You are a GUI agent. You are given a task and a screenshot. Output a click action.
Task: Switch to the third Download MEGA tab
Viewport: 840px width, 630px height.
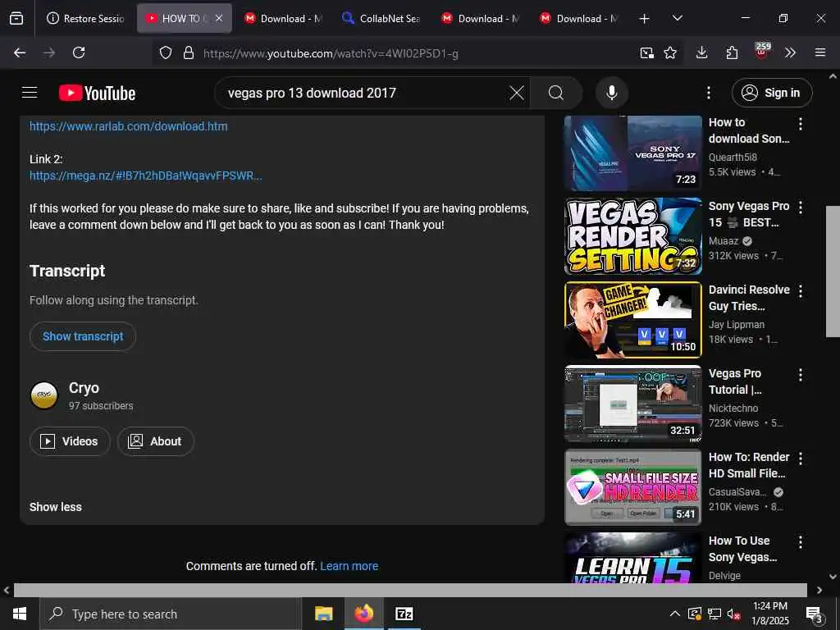(579, 19)
